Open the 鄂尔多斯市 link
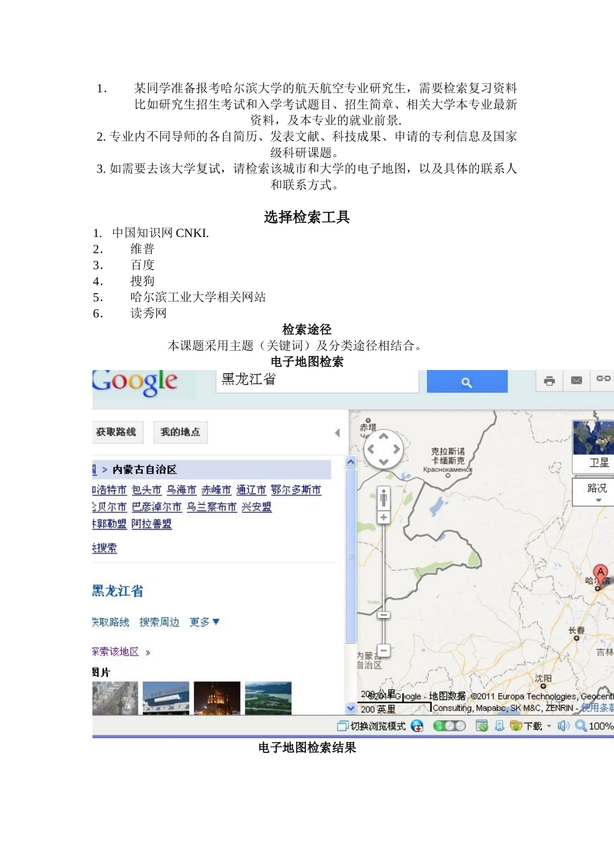This screenshot has width=614, height=868. tap(296, 490)
